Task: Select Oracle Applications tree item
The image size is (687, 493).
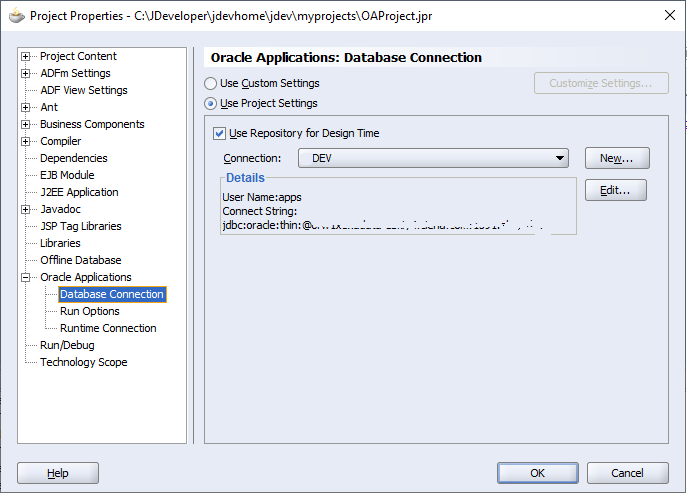Action: pyautogui.click(x=86, y=277)
